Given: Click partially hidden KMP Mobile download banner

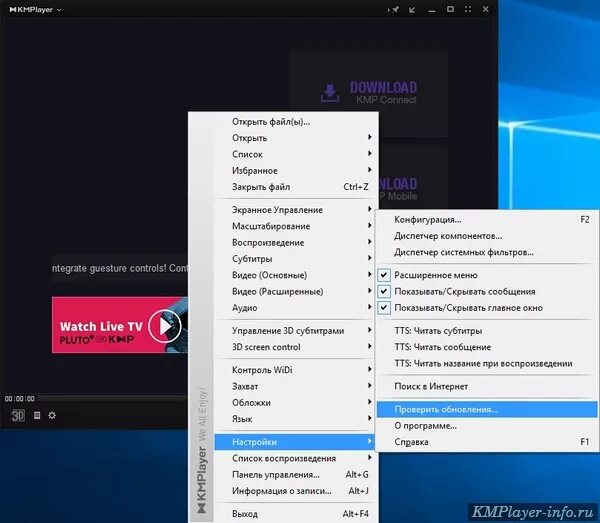Looking at the screenshot, I should 413,176.
